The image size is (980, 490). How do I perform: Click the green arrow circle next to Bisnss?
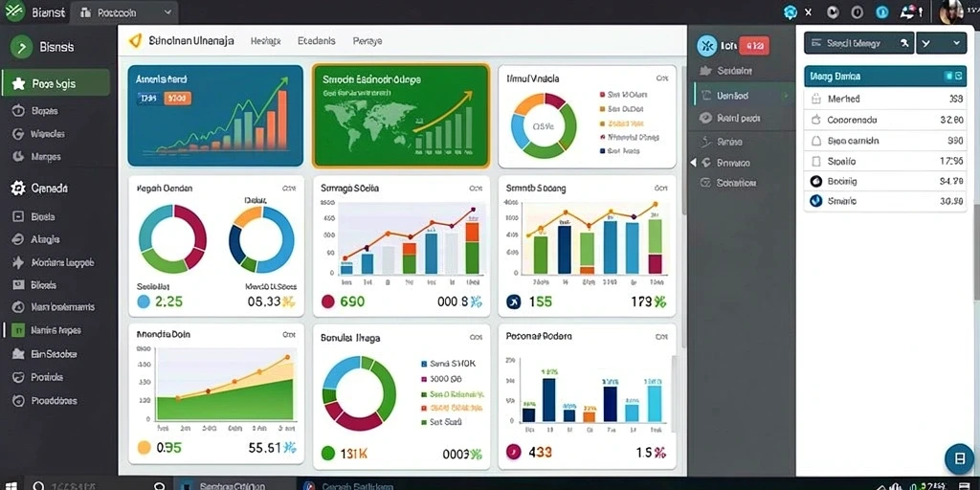pyautogui.click(x=22, y=47)
